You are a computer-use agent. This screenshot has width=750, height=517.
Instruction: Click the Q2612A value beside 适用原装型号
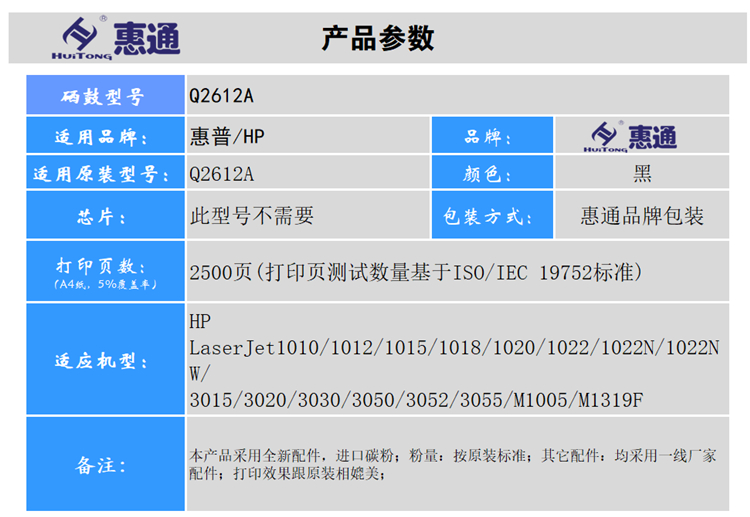click(x=221, y=175)
